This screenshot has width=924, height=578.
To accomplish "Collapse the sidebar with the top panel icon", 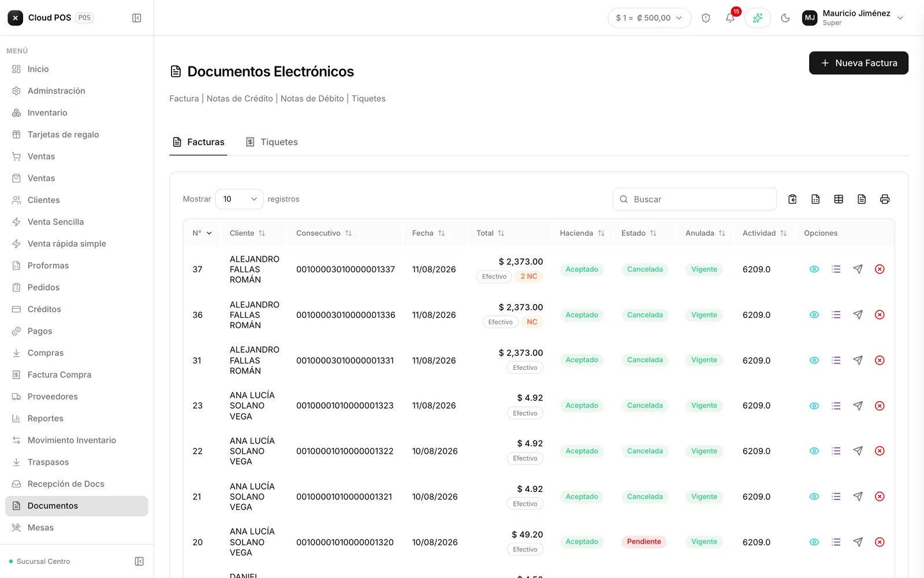I will [x=137, y=18].
